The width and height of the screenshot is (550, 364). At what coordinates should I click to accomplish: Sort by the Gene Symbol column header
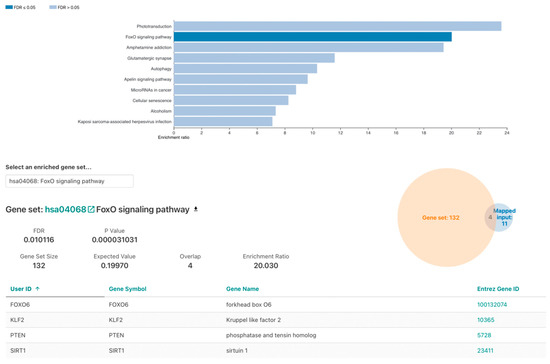click(x=127, y=289)
